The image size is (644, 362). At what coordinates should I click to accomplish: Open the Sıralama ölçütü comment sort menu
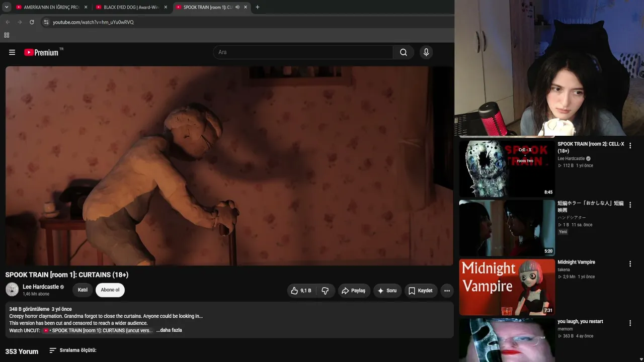(x=73, y=350)
